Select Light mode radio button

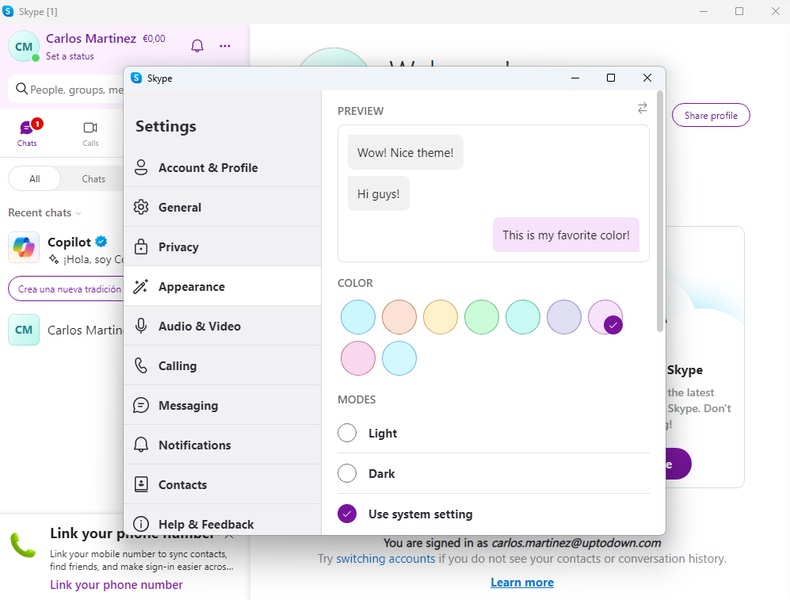(x=347, y=433)
